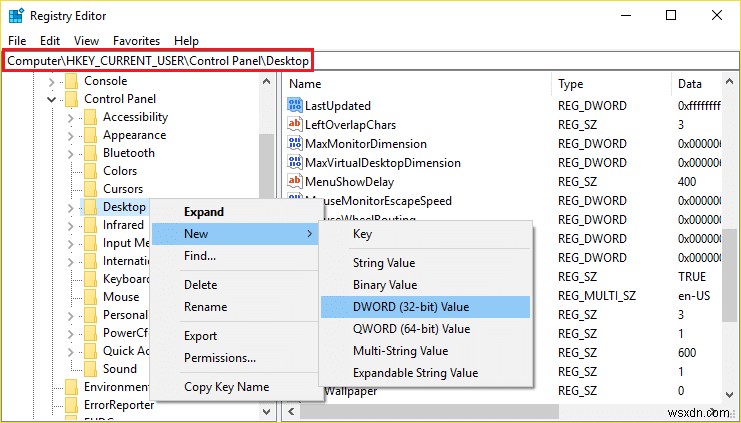Create a new Multi-String Value
This screenshot has height=423, width=741.
tap(425, 351)
